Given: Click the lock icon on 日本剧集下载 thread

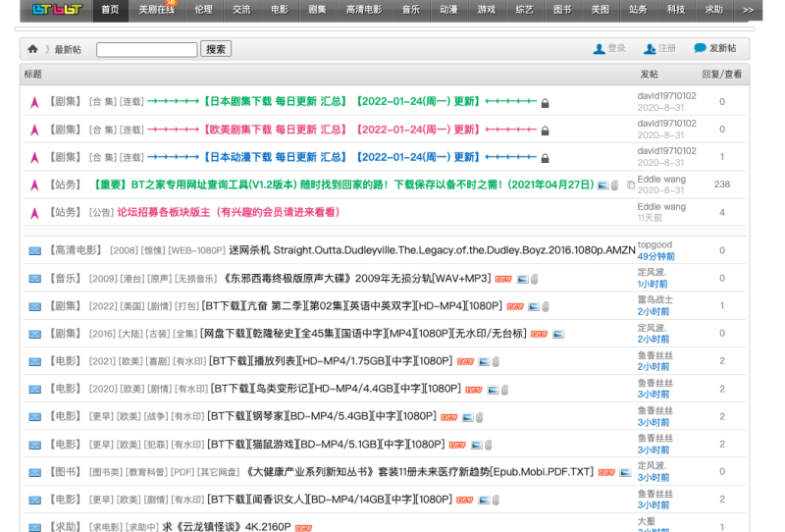Looking at the screenshot, I should (x=545, y=102).
